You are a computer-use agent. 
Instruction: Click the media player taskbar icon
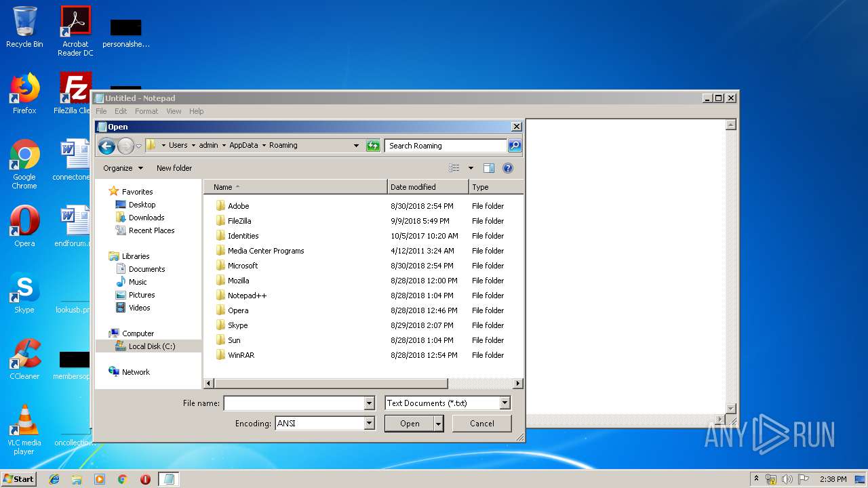click(100, 479)
